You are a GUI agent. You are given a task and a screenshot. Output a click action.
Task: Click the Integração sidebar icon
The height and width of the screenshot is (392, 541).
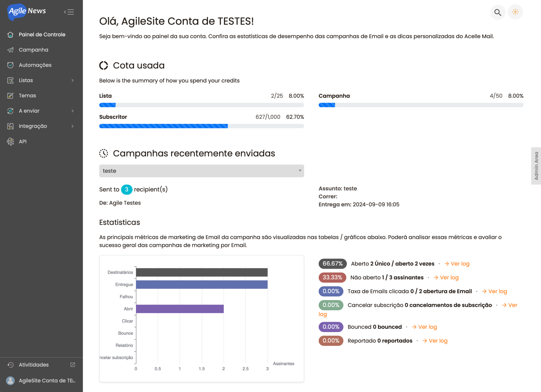click(x=10, y=126)
